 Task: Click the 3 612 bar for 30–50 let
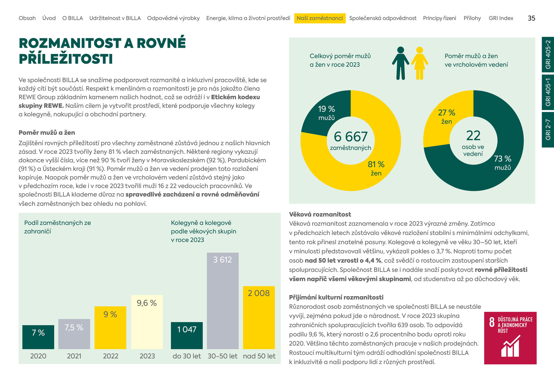(223, 301)
